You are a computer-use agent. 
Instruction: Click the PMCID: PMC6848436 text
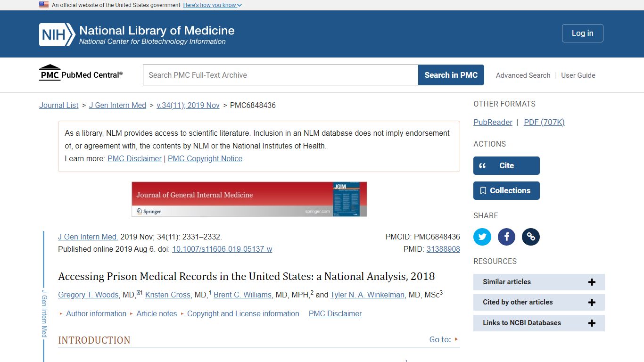pyautogui.click(x=422, y=237)
